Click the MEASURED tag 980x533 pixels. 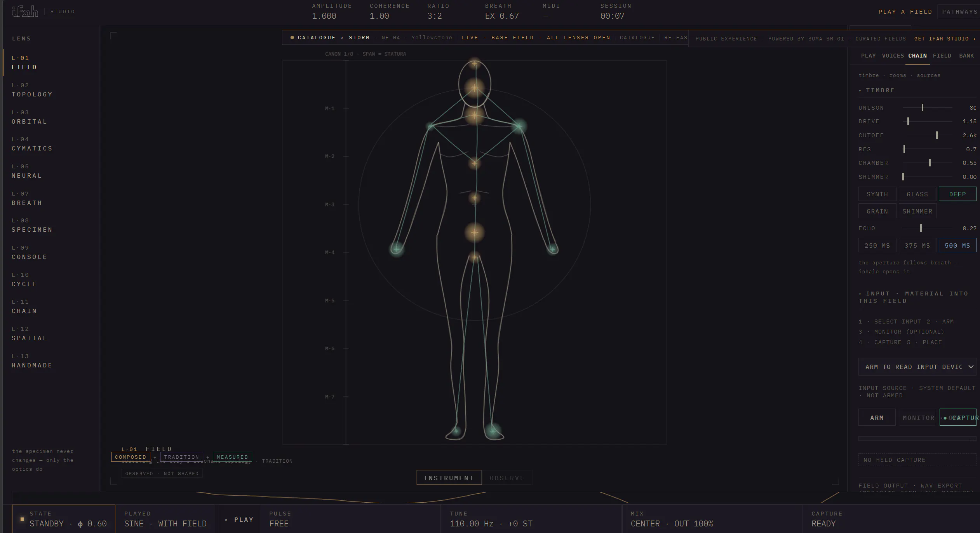(x=232, y=457)
